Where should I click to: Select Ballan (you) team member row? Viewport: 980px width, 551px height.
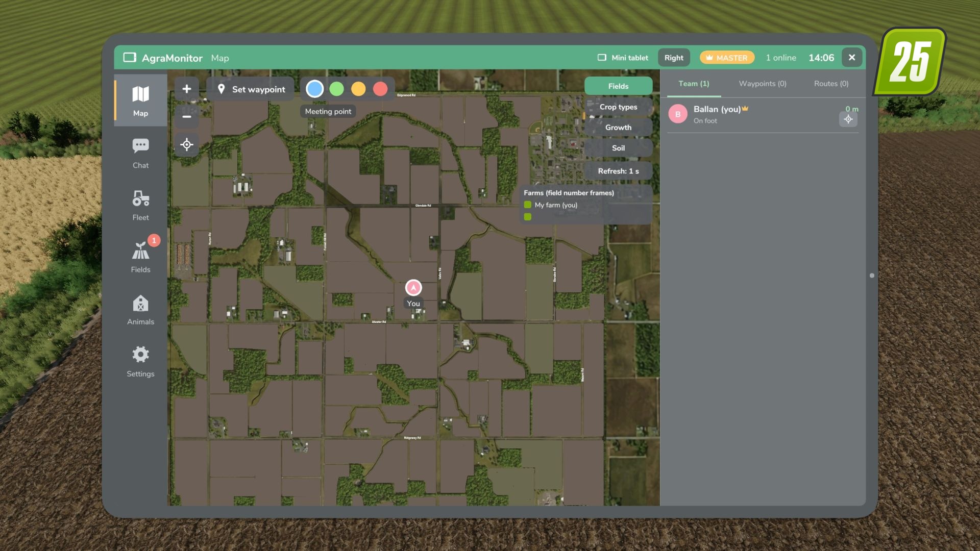(x=763, y=114)
